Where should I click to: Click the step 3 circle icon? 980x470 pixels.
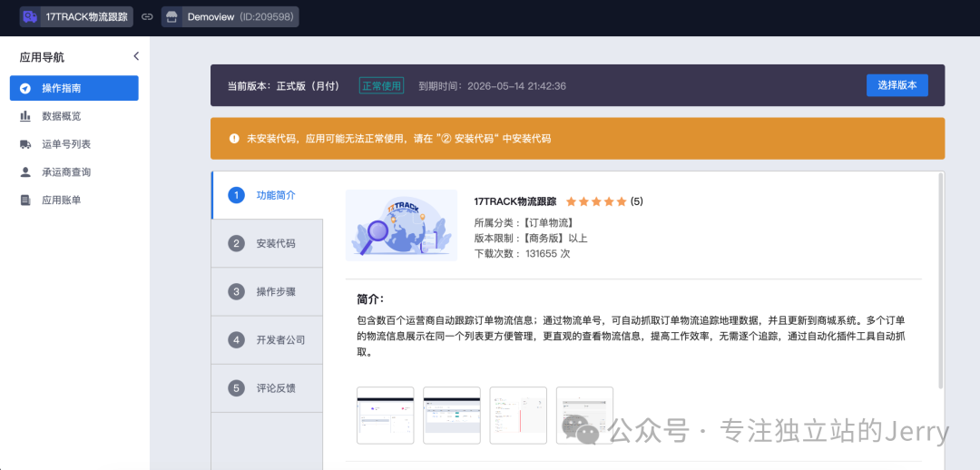click(x=236, y=291)
